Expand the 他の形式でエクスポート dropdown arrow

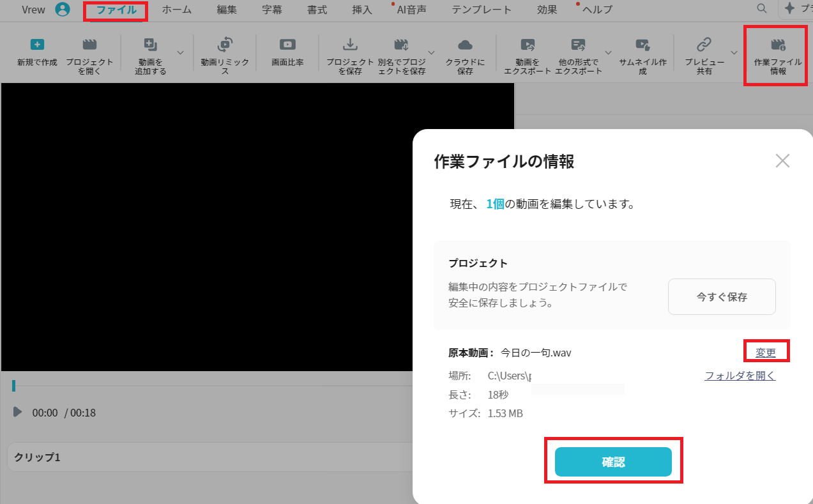coord(608,52)
